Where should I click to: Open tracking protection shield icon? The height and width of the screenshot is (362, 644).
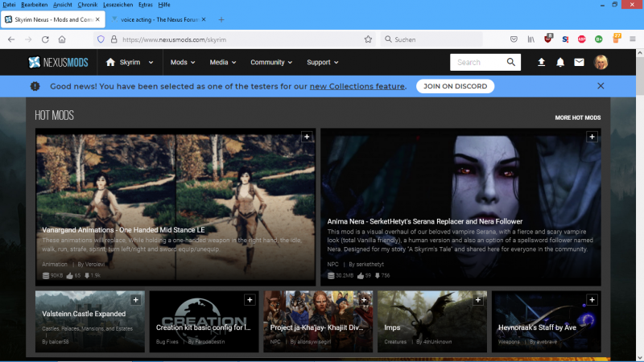tap(101, 39)
